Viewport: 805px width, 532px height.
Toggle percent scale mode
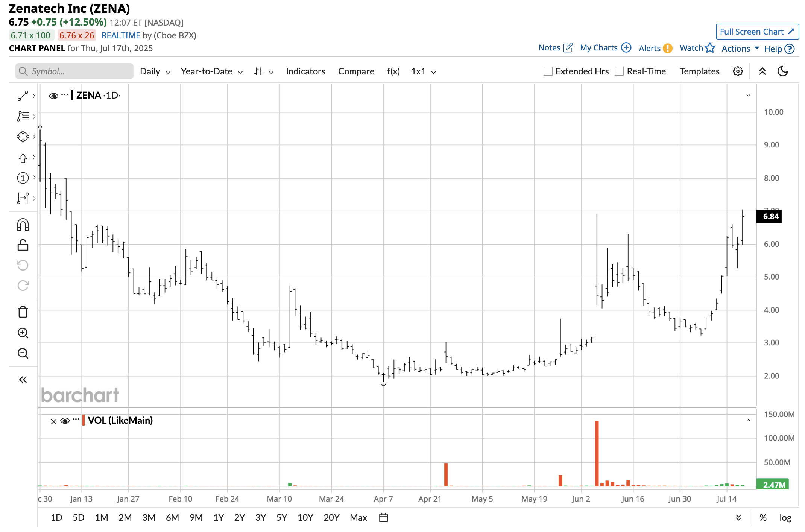pos(763,518)
